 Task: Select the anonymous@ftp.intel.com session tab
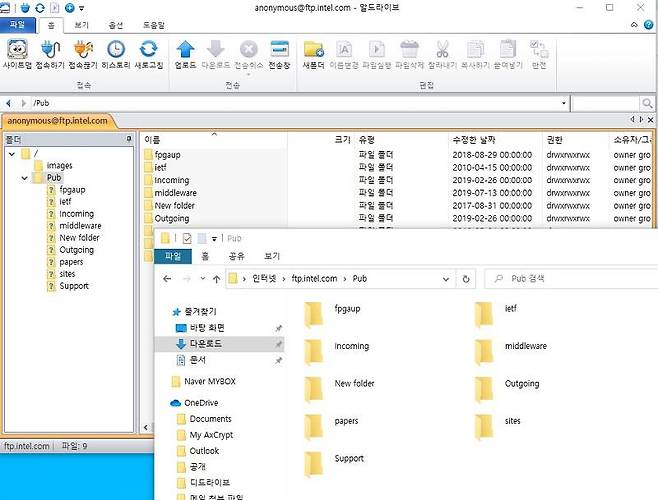[x=57, y=121]
